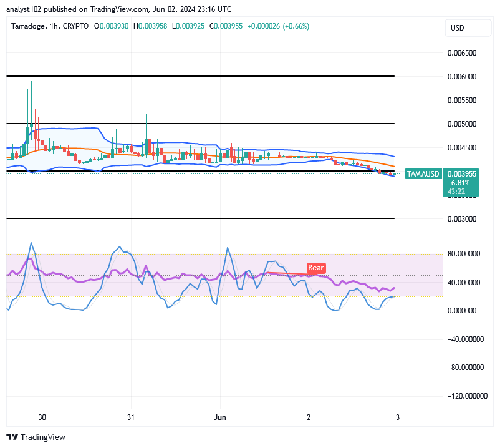Click the 3 date label on time axis
The width and height of the screenshot is (500, 448).
[398, 417]
